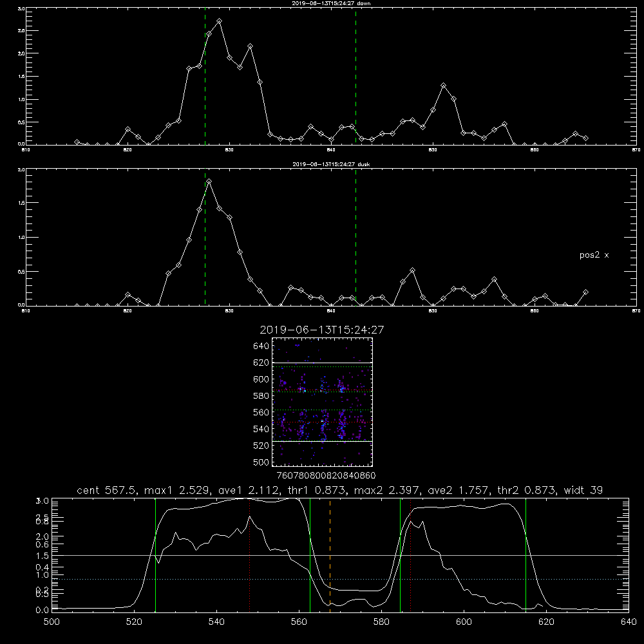Click the red dotted line near 587 in bottom plot

click(410, 554)
